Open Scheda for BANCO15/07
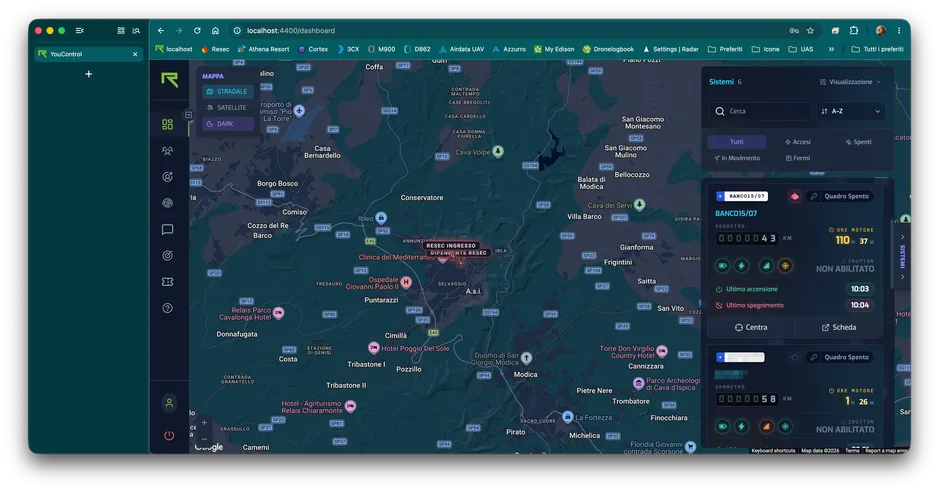Image resolution: width=939 pixels, height=491 pixels. (839, 328)
